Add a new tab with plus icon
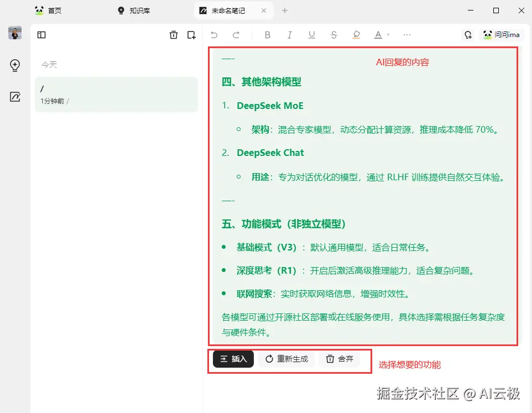Image resolution: width=532 pixels, height=413 pixels. pos(285,11)
